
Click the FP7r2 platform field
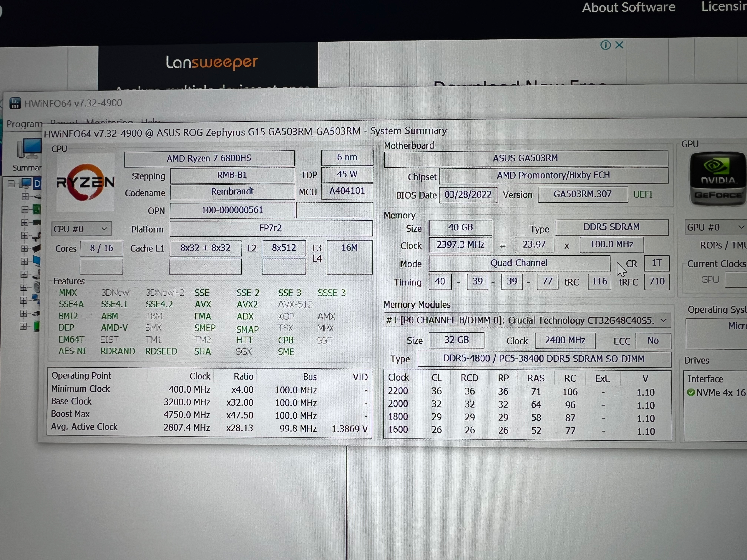tap(271, 228)
